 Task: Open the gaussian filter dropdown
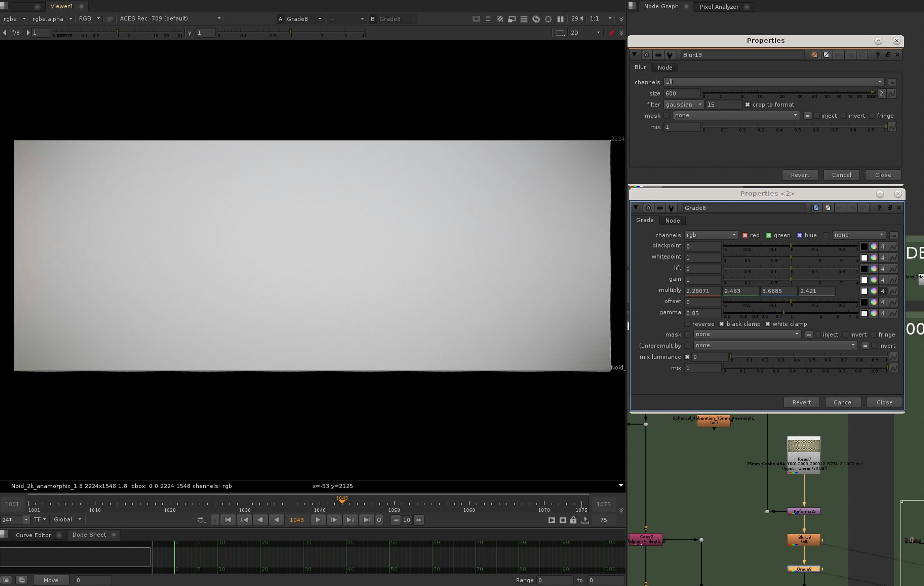(684, 105)
